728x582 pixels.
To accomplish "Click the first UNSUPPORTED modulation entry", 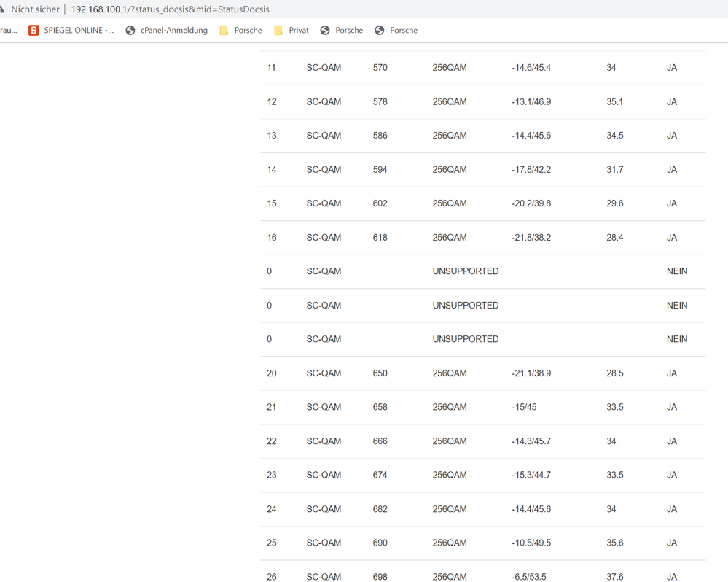I will (x=466, y=271).
